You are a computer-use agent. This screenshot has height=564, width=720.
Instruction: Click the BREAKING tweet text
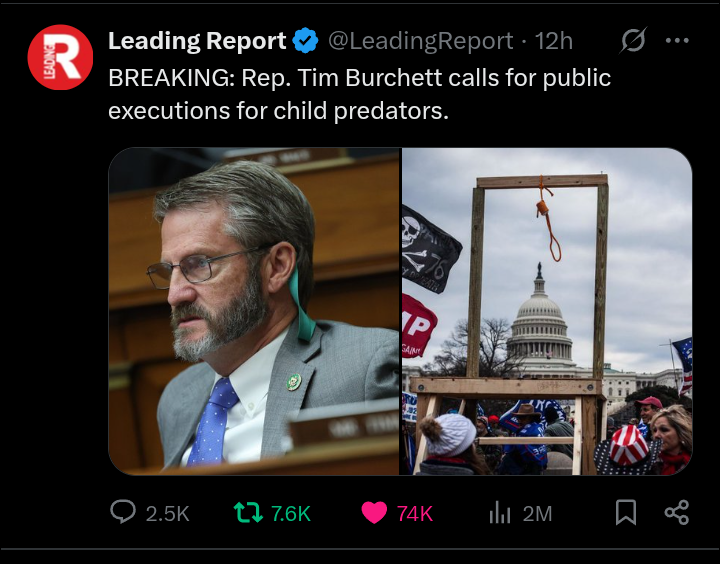tap(359, 93)
